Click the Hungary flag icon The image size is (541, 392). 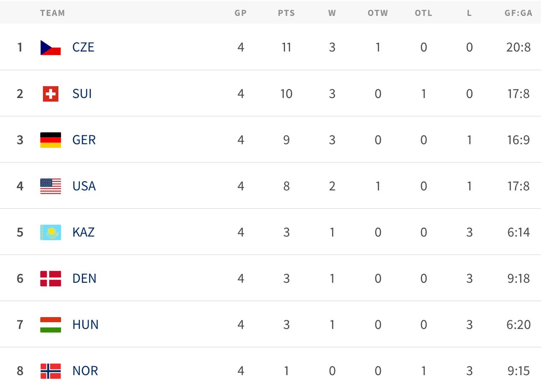click(51, 325)
